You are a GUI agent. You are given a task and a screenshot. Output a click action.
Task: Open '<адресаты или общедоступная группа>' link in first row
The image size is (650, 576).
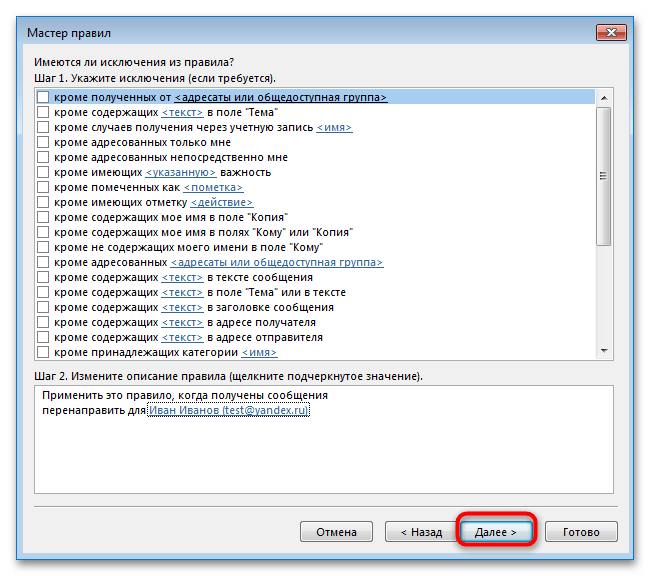(x=281, y=97)
